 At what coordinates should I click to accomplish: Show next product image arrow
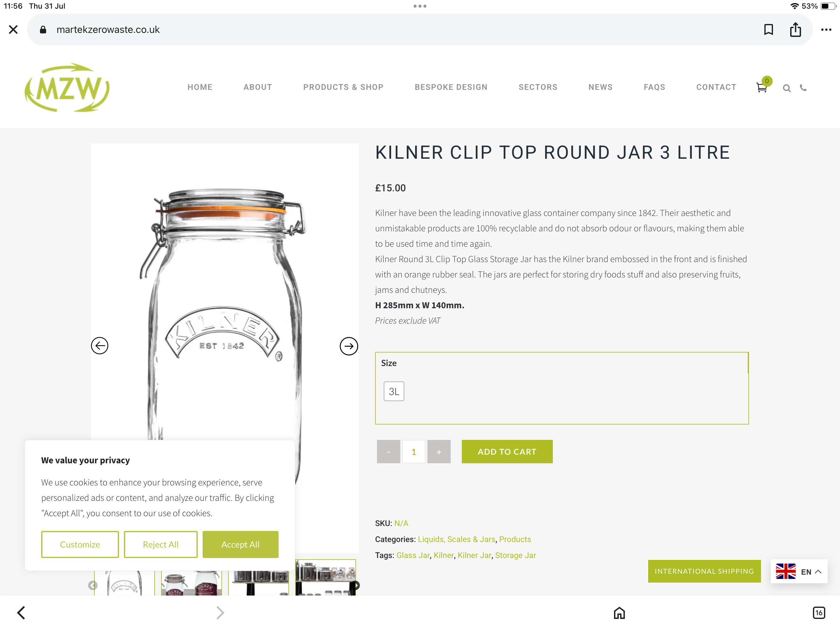click(349, 346)
